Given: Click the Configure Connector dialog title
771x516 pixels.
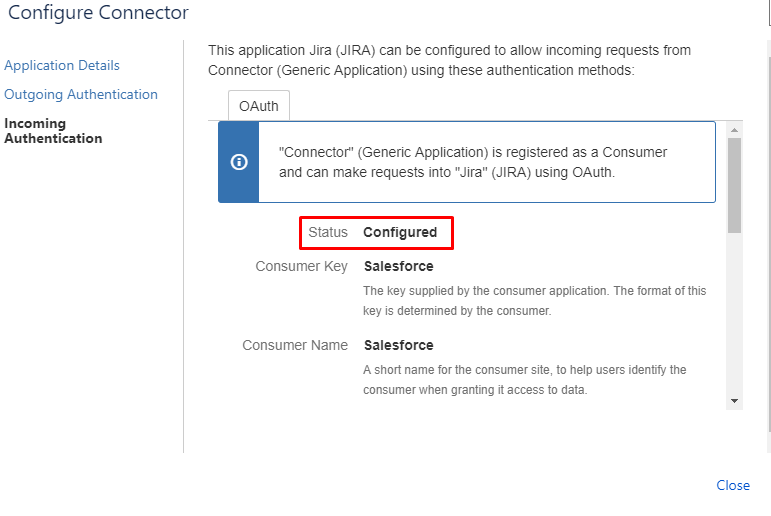Looking at the screenshot, I should click(98, 13).
